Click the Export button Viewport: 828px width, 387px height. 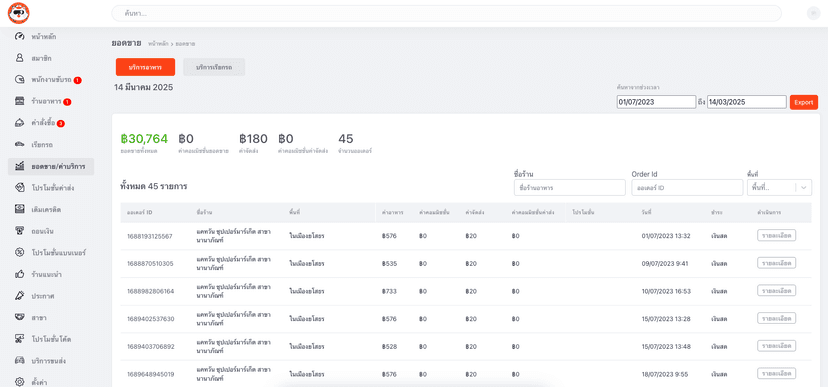coord(804,102)
